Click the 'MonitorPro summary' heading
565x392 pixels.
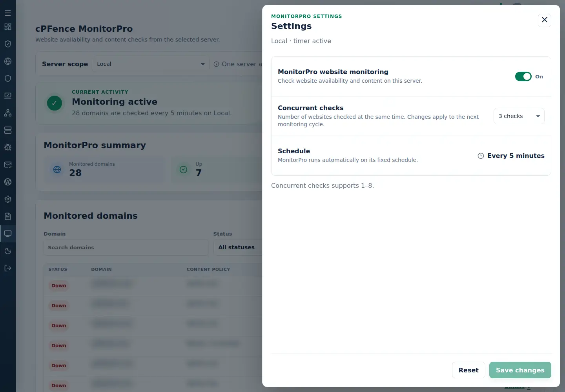(x=95, y=145)
